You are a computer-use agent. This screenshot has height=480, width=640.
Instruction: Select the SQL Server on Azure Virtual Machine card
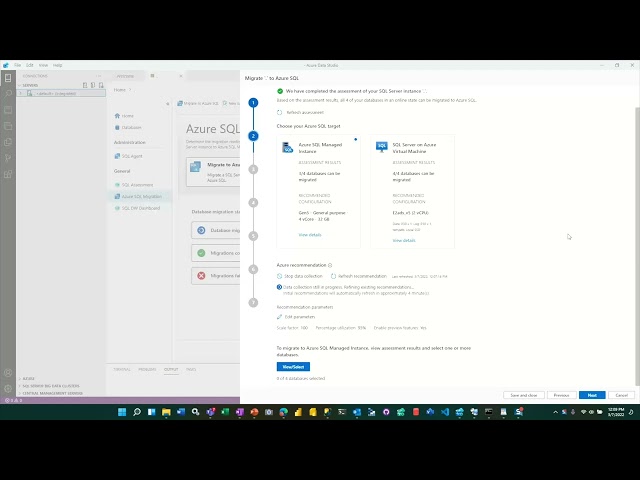[412, 191]
